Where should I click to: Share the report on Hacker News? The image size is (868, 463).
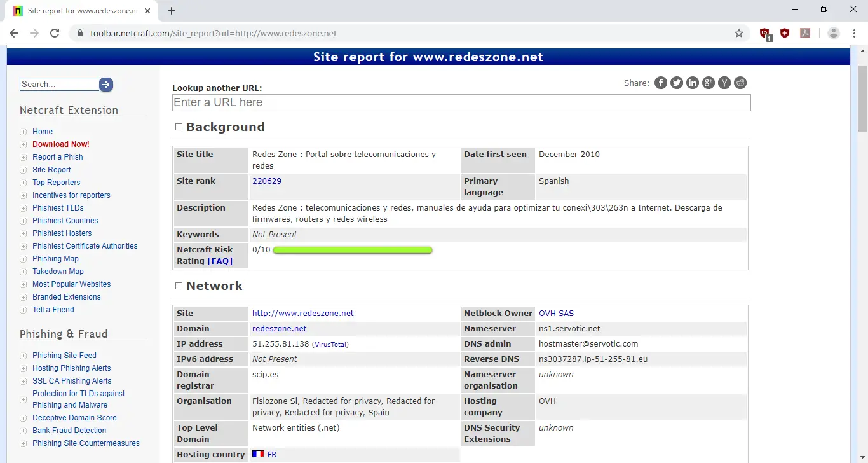pos(724,83)
